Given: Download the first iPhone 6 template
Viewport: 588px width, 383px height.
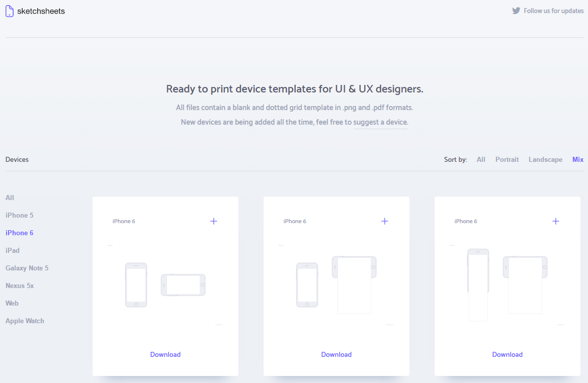Looking at the screenshot, I should (x=165, y=354).
